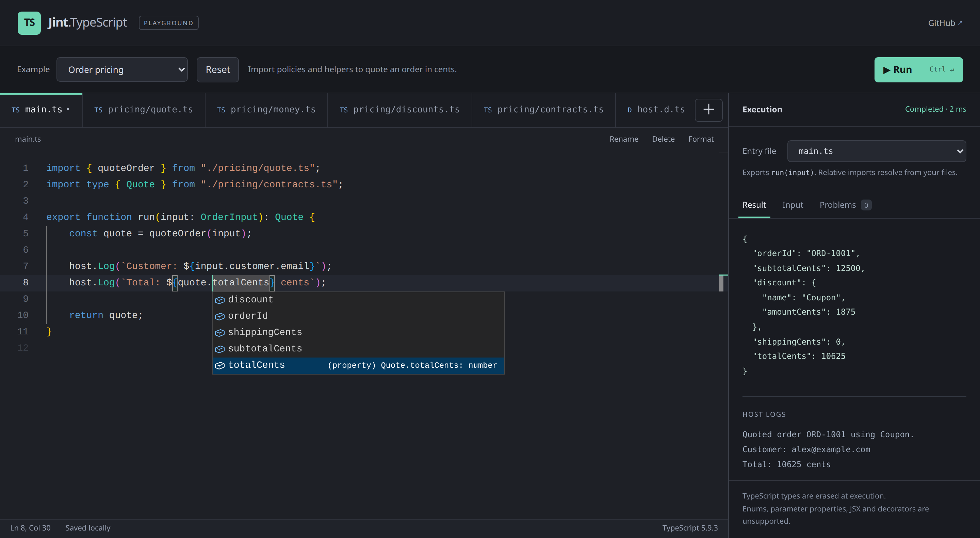
Task: Click 'Total: 10625 cents' host log line
Action: pyautogui.click(x=786, y=464)
